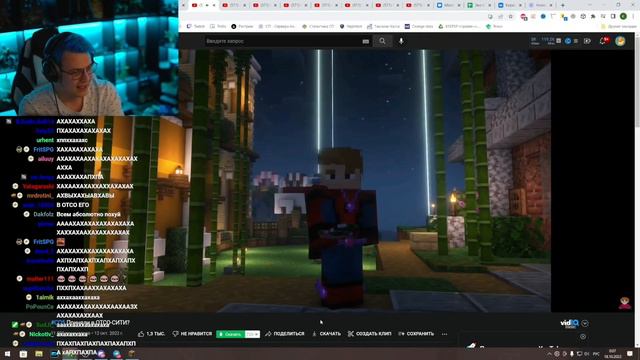Click the small character avatar beside video
Image resolution: width=640 pixels, height=360 pixels.
[x=624, y=303]
